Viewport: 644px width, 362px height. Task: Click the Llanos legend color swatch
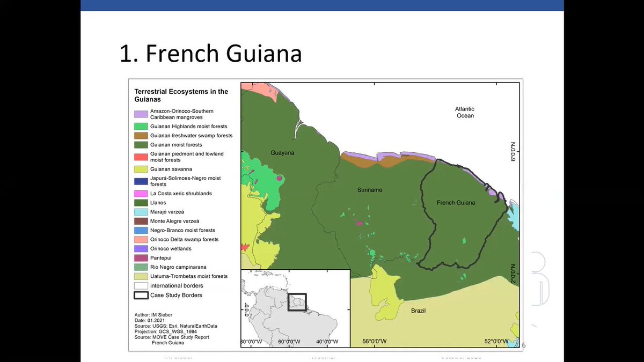[x=141, y=203]
